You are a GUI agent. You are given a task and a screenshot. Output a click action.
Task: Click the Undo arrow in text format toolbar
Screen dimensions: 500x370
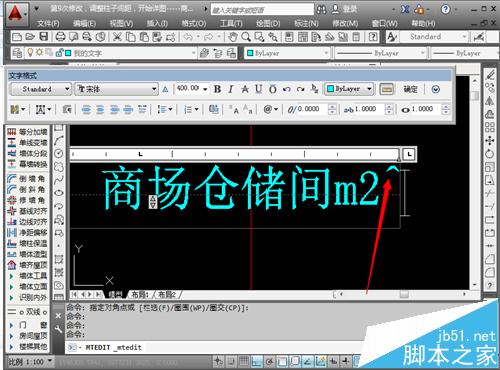pyautogui.click(x=286, y=89)
